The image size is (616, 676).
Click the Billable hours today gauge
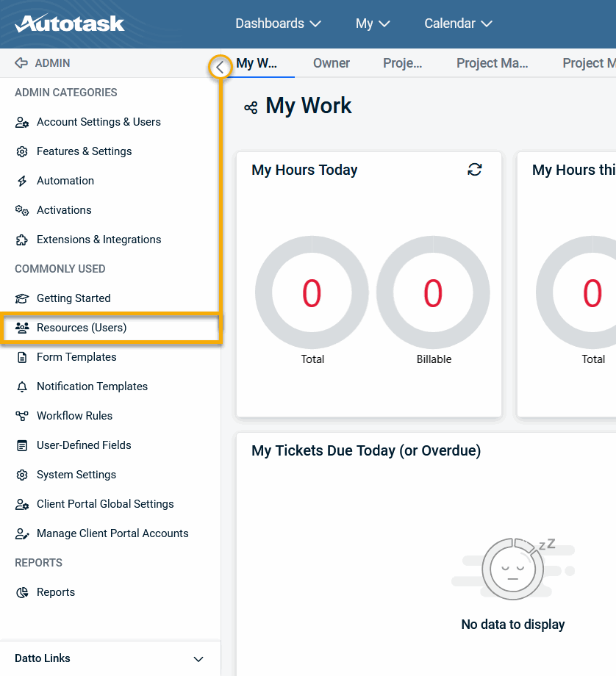click(433, 292)
